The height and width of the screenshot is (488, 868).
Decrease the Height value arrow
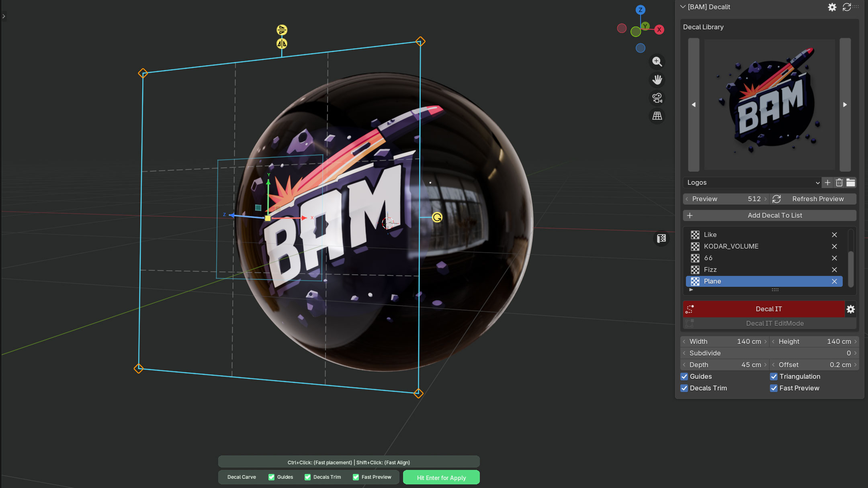773,342
